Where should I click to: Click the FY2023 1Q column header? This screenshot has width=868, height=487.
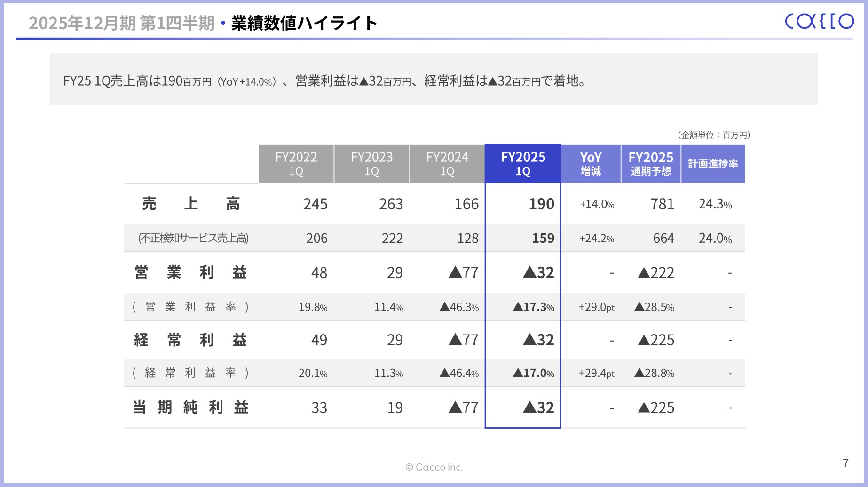click(371, 163)
